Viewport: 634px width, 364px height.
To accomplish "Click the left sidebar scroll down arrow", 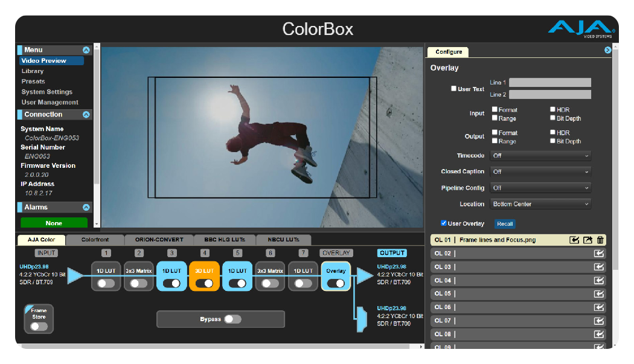I will 97,224.
